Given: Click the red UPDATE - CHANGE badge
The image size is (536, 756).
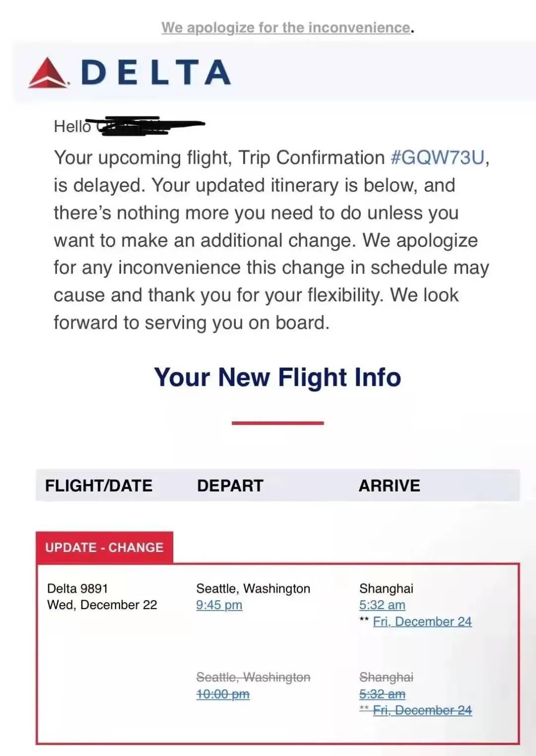Looking at the screenshot, I should [104, 547].
